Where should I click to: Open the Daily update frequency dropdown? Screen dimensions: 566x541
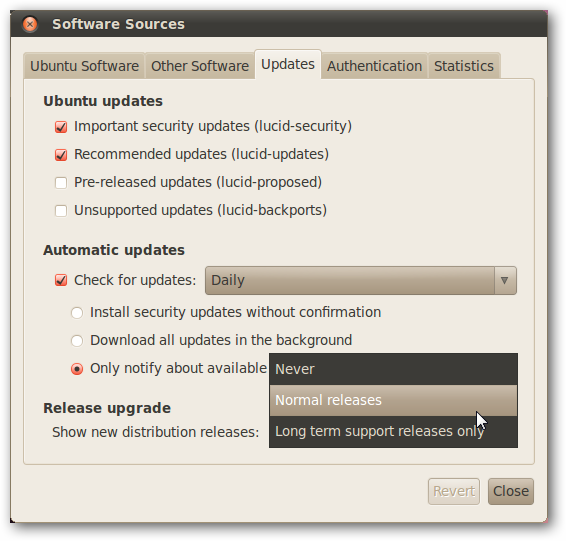coord(361,280)
